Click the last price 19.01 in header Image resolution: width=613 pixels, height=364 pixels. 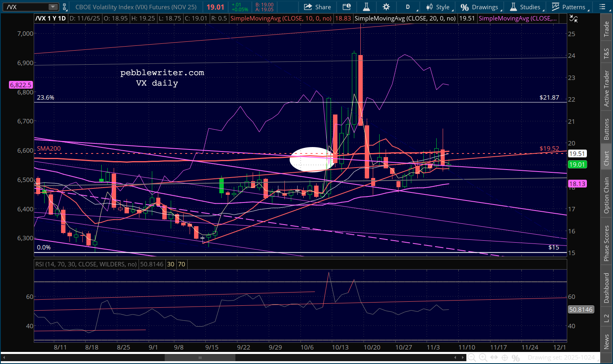[216, 7]
